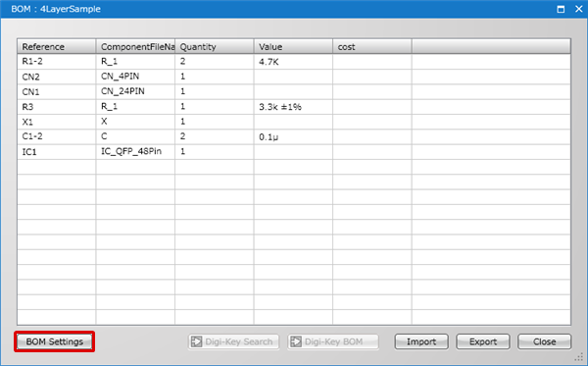Click the Digi-Key Search icon
Image resolution: width=588 pixels, height=366 pixels.
[196, 341]
